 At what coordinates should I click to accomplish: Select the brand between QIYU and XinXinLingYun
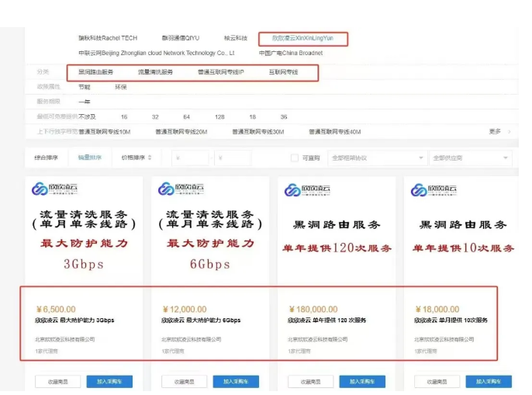click(236, 38)
